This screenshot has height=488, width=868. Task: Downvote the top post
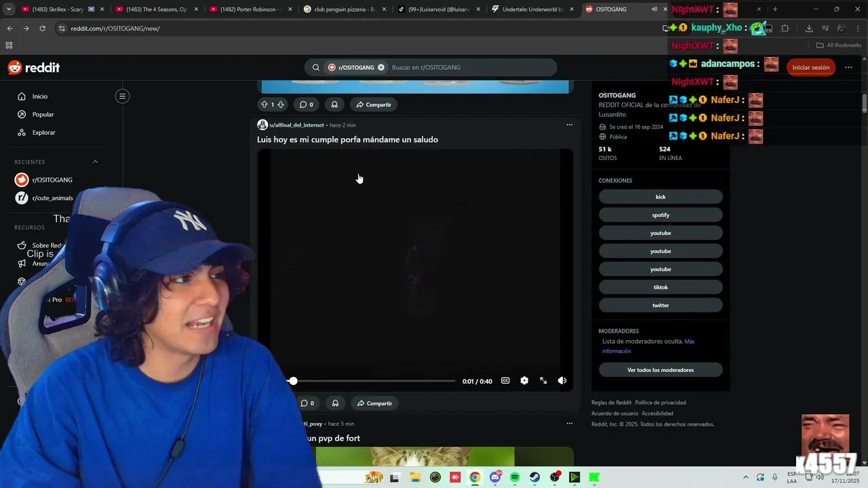(281, 104)
